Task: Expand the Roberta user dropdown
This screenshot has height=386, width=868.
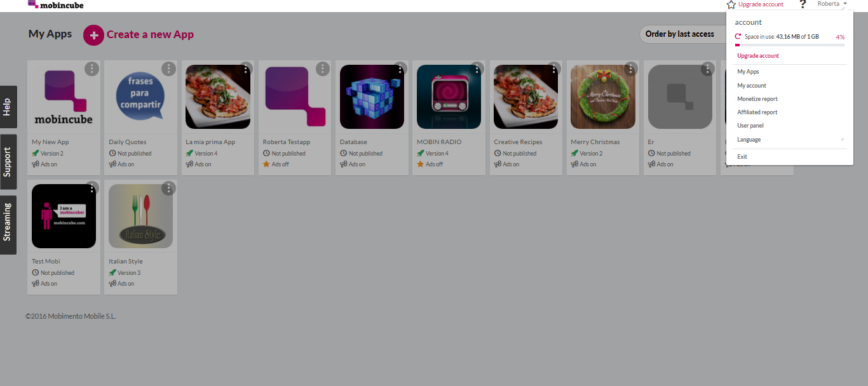Action: [x=832, y=4]
